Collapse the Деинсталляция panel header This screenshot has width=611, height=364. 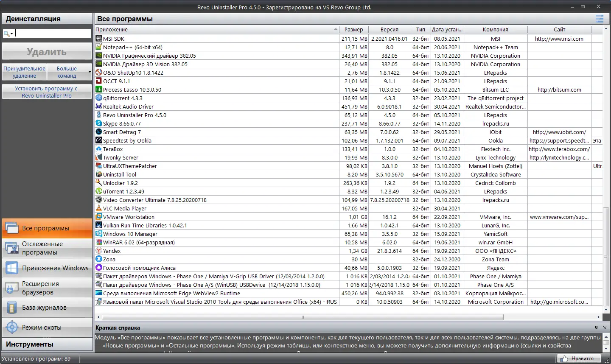pos(47,19)
